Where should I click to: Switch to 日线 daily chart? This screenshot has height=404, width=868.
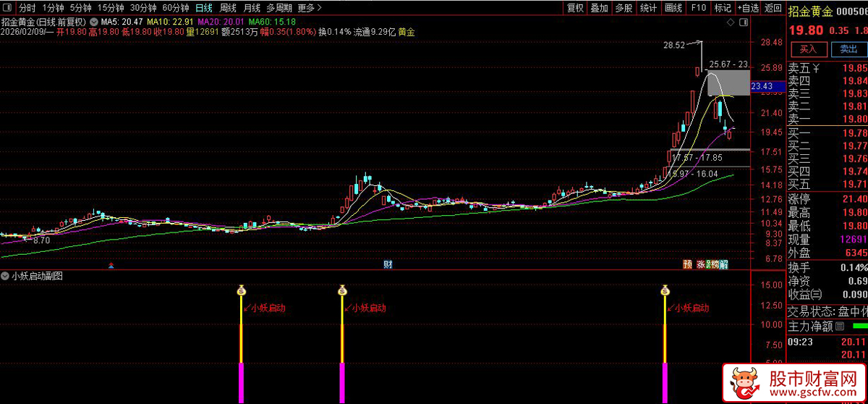coord(204,8)
